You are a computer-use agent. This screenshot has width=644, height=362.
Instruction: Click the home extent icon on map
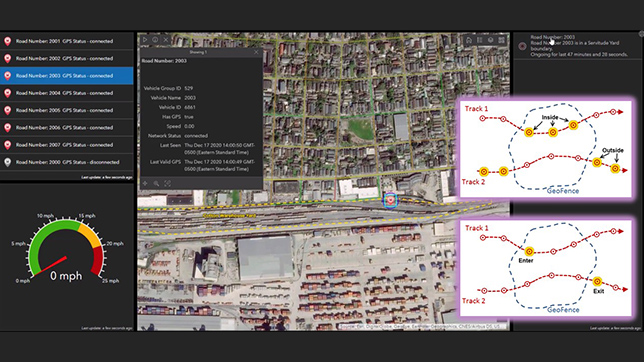469,40
